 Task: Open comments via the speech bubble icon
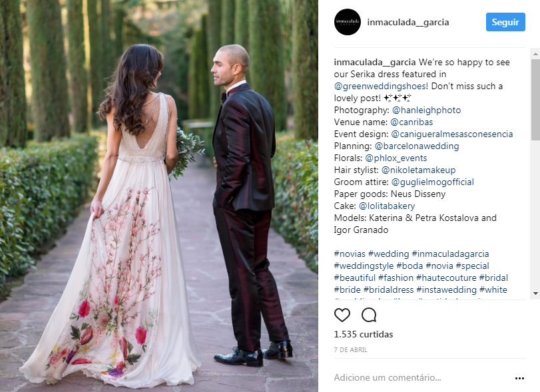[x=369, y=315]
